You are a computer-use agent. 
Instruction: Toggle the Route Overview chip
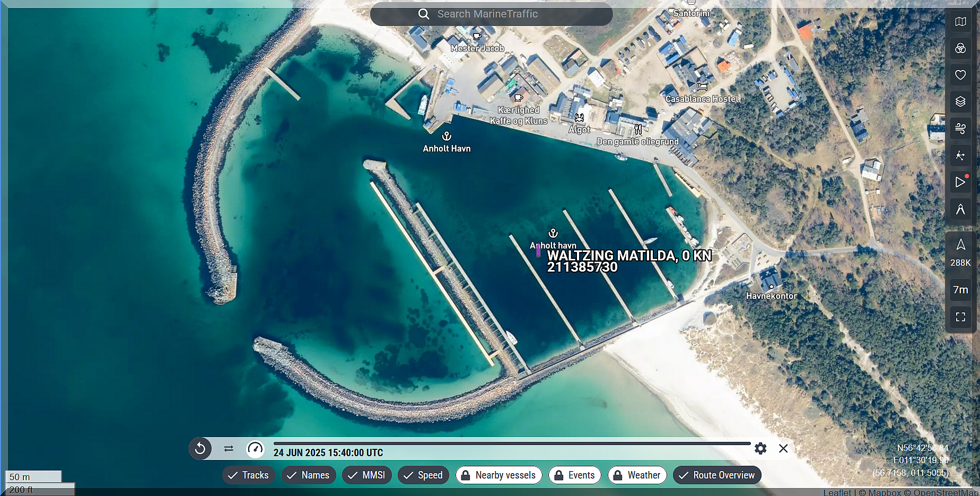click(x=716, y=475)
